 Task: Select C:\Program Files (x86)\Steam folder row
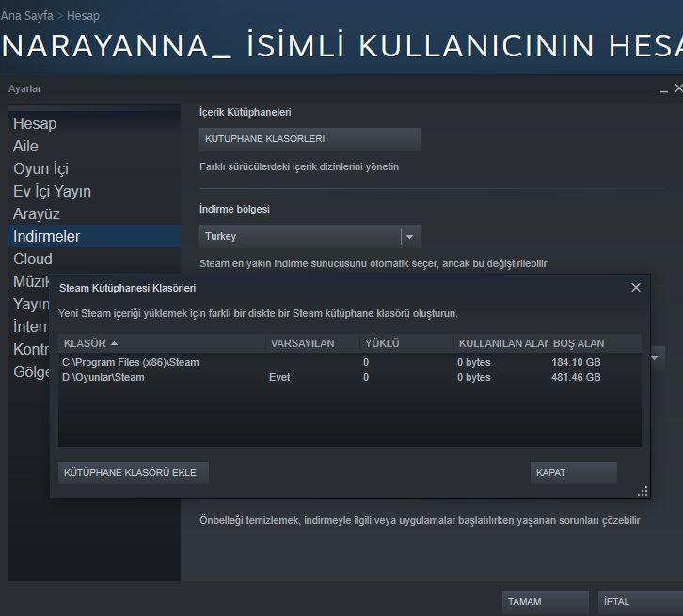350,362
